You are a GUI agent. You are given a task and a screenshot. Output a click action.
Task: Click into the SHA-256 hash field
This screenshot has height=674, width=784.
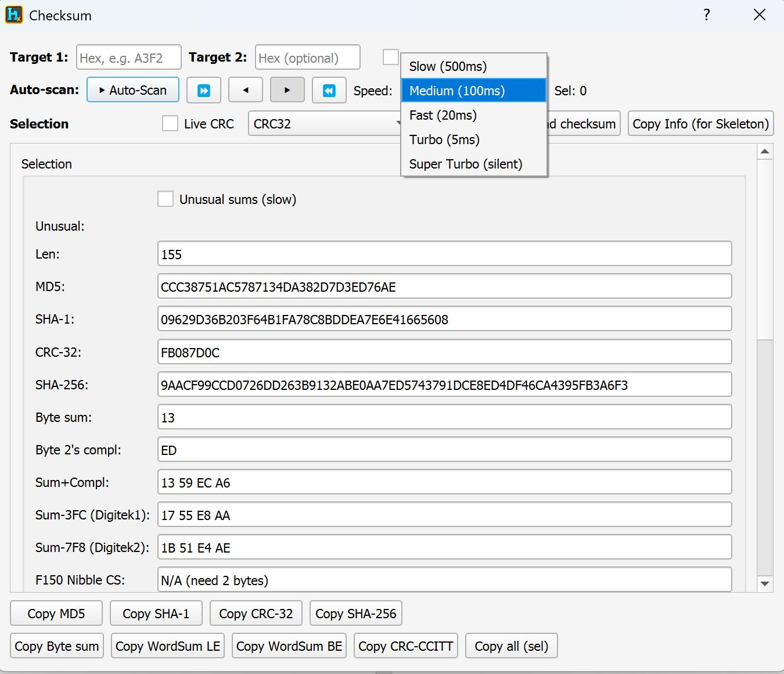[x=445, y=385]
